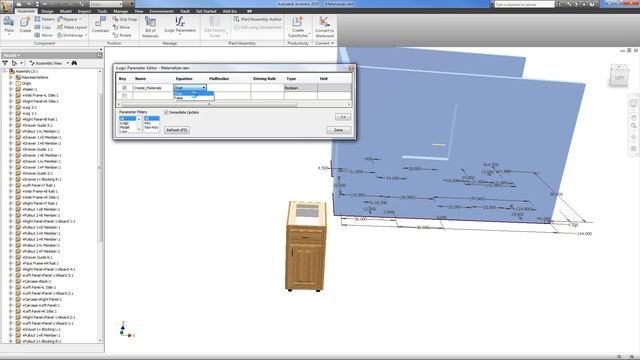Open the Shrinkwrap dropdown arrow
The image size is (640, 360).
click(x=86, y=35)
